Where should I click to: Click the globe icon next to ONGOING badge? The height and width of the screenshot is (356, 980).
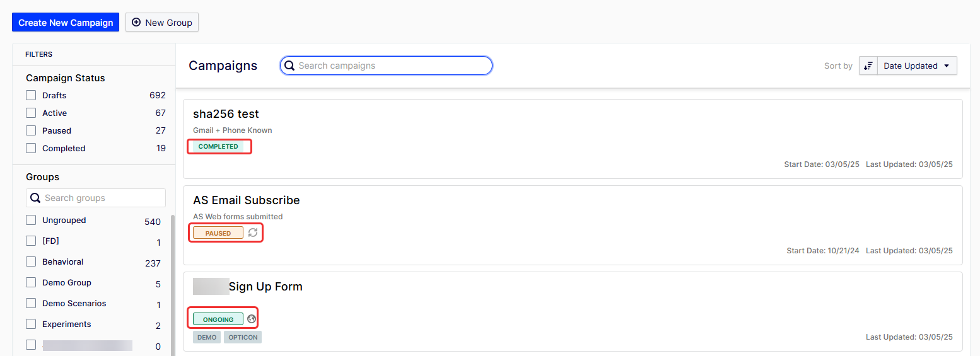(252, 319)
